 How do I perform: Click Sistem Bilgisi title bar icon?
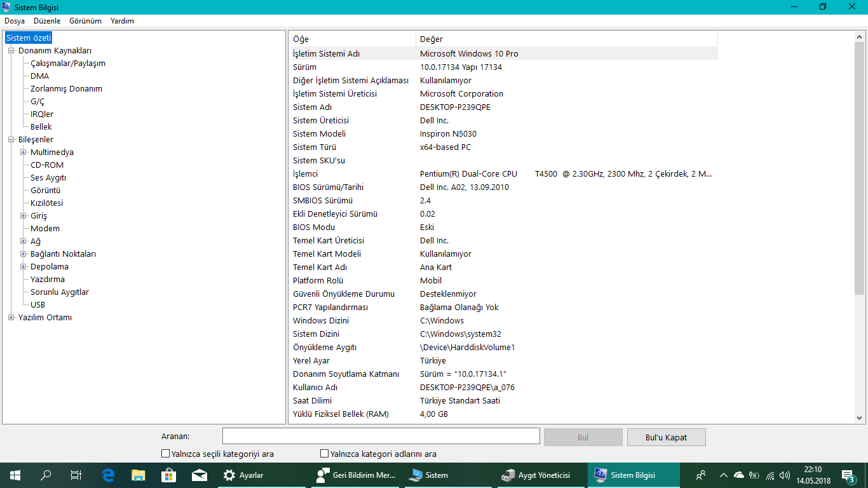7,6
